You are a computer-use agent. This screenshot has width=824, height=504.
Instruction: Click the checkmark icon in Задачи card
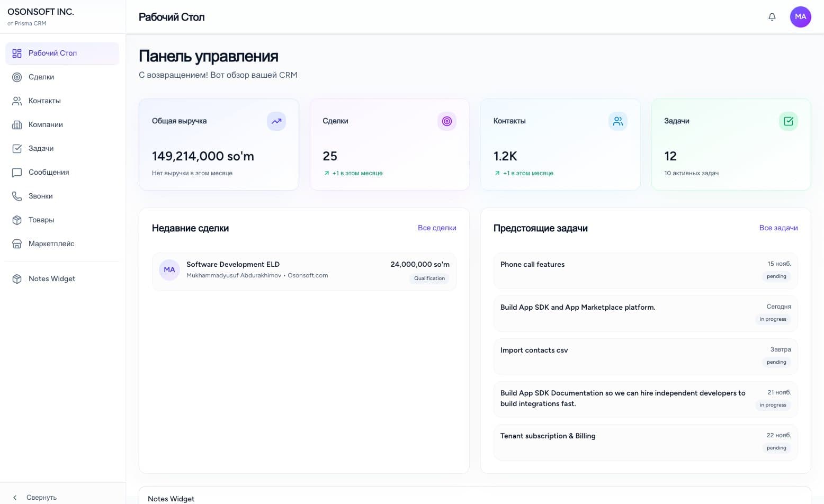coord(788,121)
